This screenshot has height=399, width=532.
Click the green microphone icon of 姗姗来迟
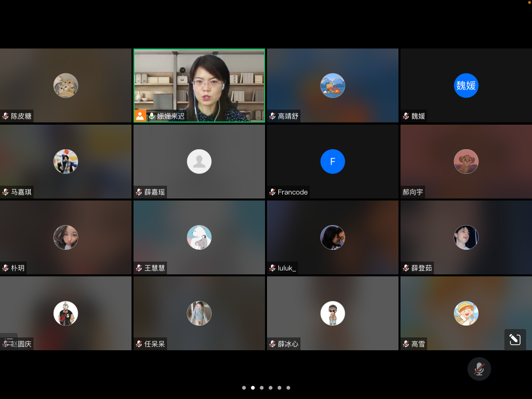(152, 116)
